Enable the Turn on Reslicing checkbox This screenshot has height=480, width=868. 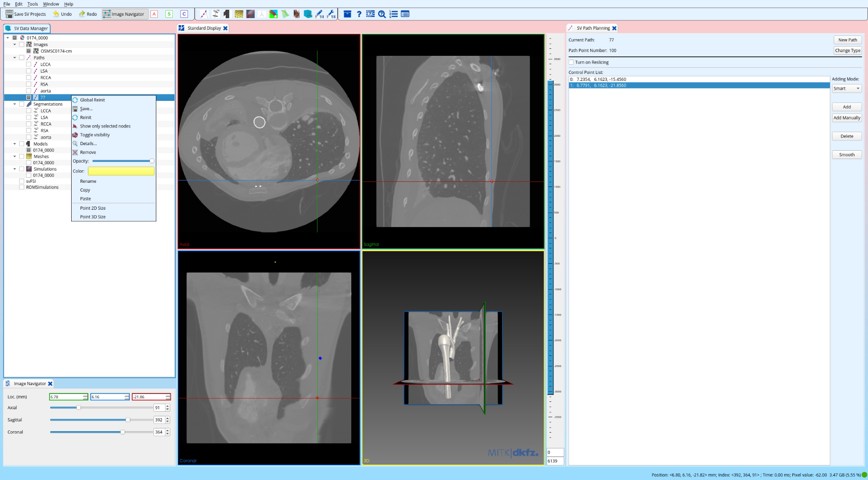(x=571, y=62)
